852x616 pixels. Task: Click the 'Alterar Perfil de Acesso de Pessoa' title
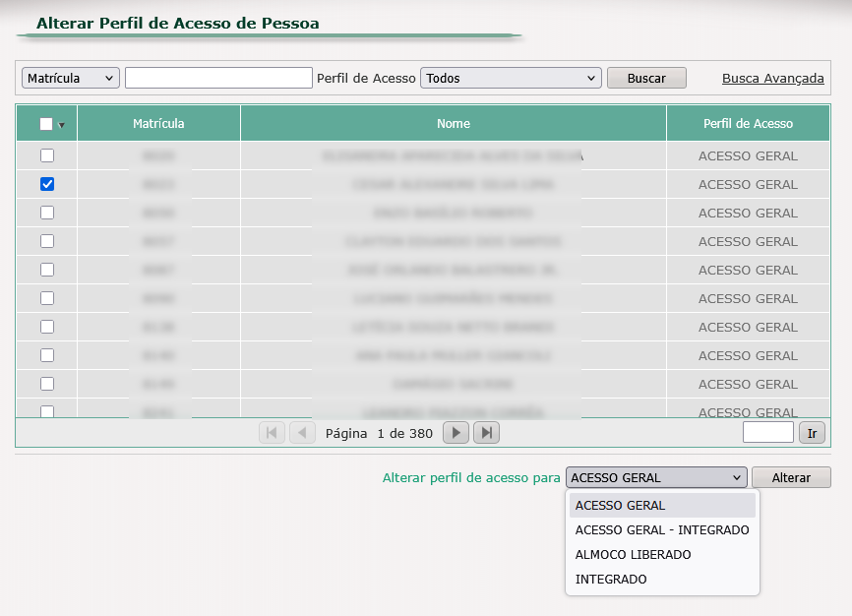[178, 24]
